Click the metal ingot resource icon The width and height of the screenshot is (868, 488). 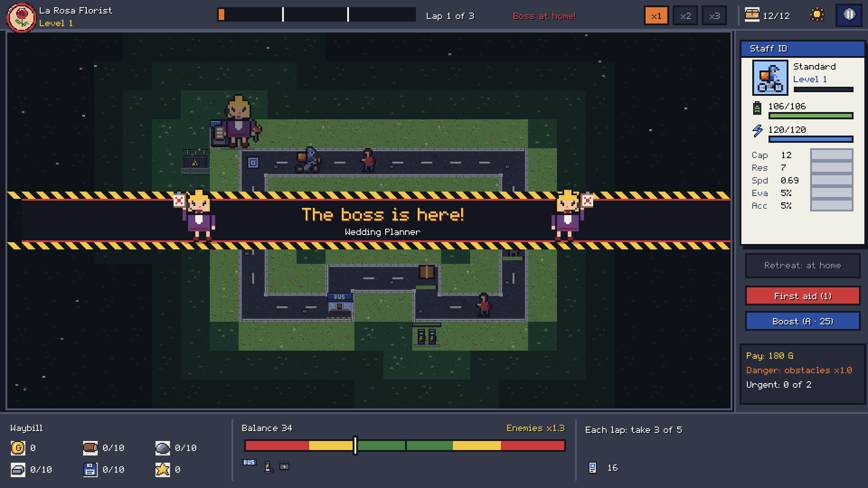(18, 470)
